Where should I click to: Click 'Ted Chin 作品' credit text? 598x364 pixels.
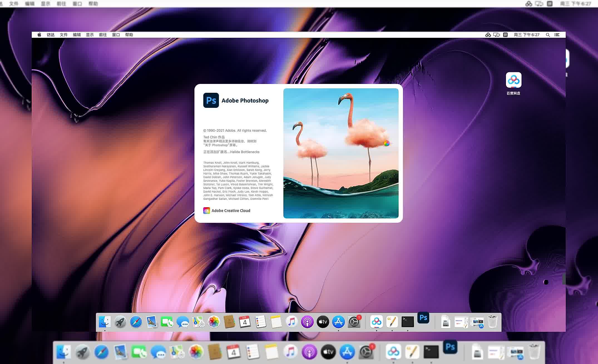(214, 137)
